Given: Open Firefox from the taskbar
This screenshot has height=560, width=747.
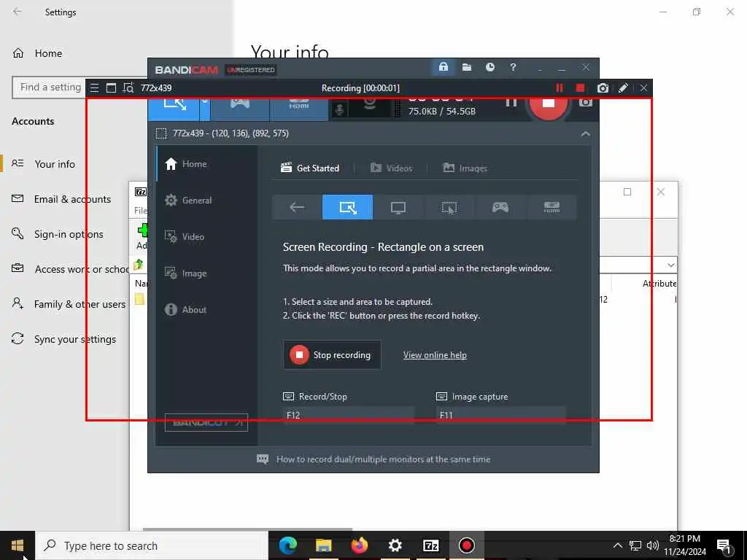Looking at the screenshot, I should coord(359,545).
